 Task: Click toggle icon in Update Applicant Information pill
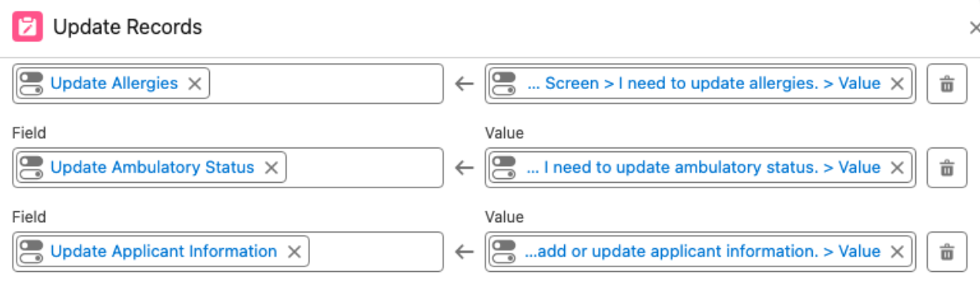(x=32, y=251)
